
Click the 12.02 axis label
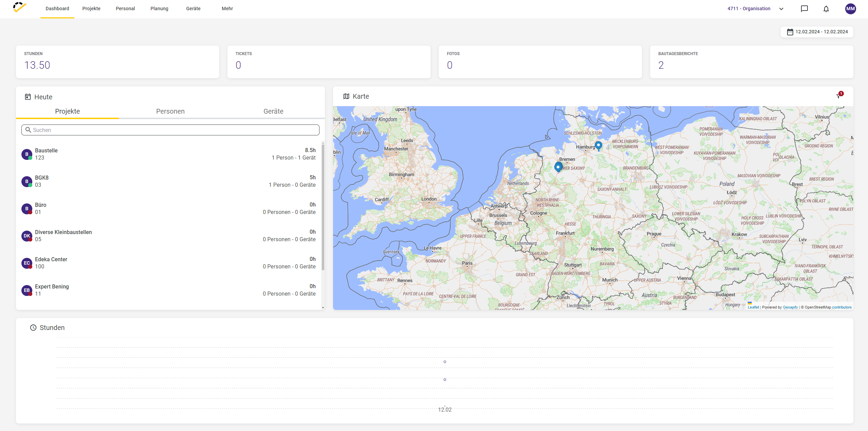point(445,410)
